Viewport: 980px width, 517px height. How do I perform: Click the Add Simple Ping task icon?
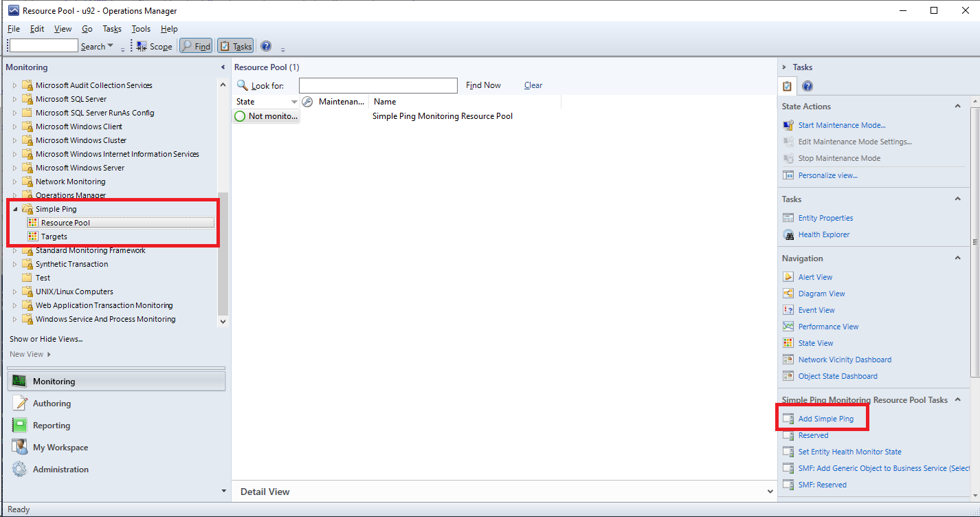[x=788, y=419]
